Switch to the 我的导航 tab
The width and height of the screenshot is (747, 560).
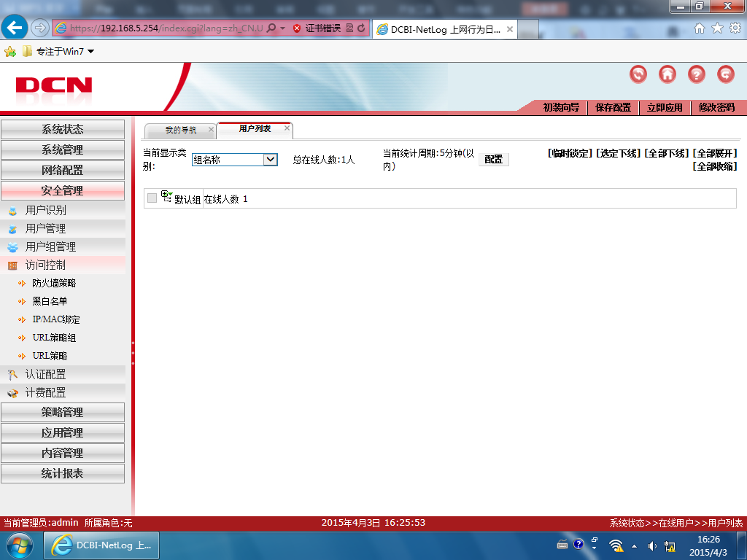tap(181, 130)
